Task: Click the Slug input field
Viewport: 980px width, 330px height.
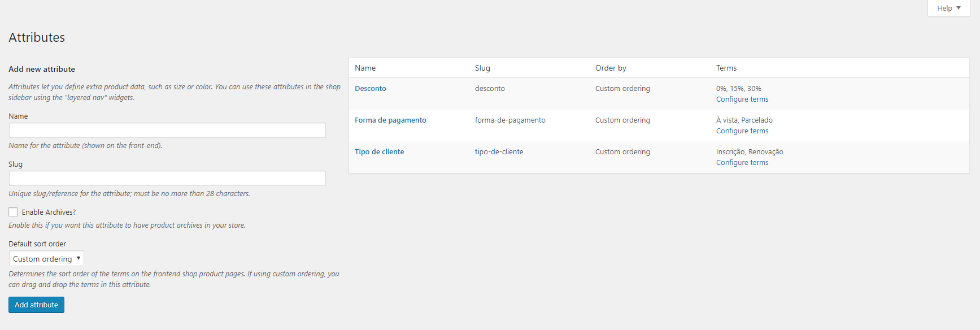Action: pyautogui.click(x=167, y=179)
